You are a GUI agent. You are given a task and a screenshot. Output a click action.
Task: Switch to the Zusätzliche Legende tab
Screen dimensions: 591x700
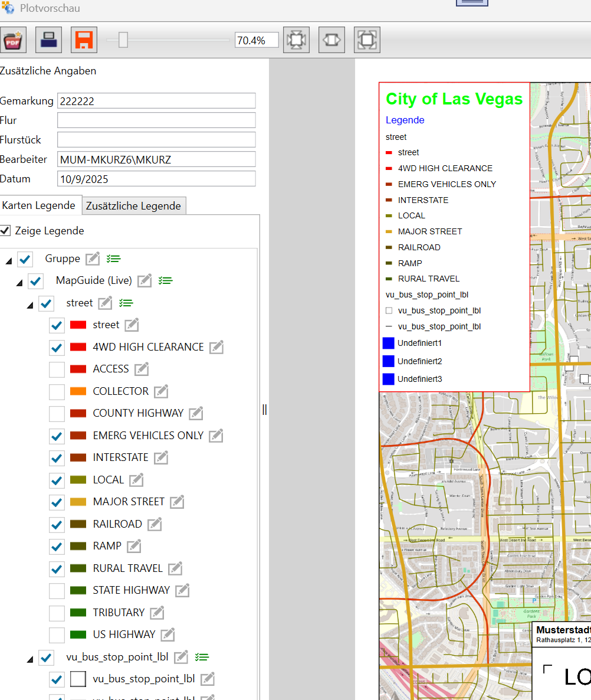[133, 206]
